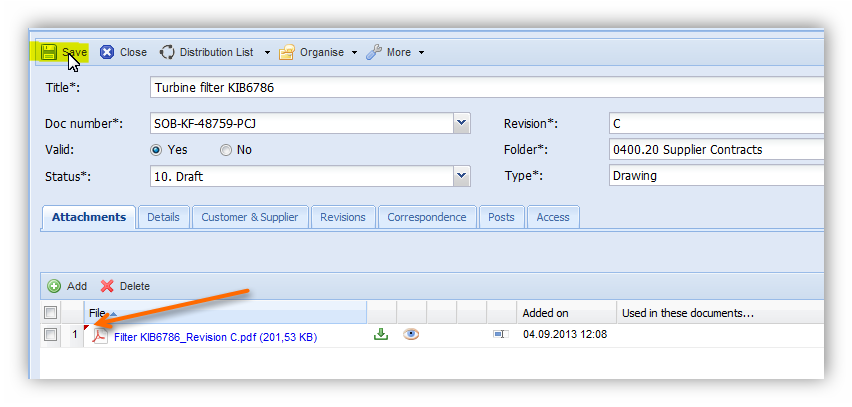Image resolution: width=852 pixels, height=407 pixels.
Task: Open the Revisions tab
Action: tap(345, 217)
